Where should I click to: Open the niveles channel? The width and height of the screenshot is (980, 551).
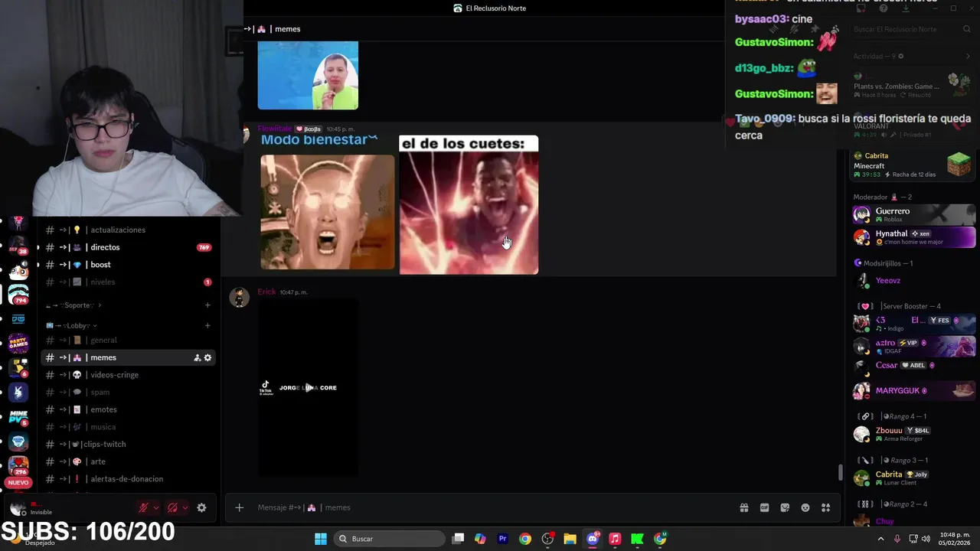click(x=129, y=282)
